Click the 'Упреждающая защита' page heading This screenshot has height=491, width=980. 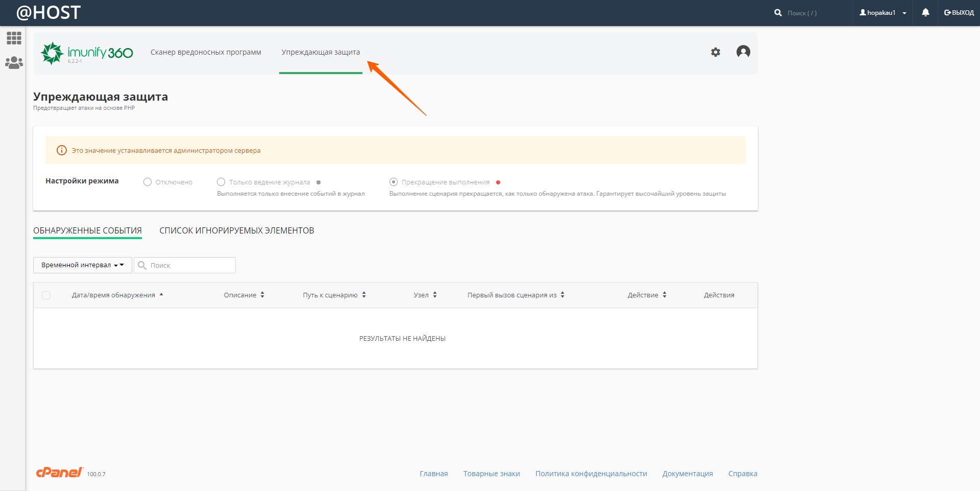click(101, 97)
